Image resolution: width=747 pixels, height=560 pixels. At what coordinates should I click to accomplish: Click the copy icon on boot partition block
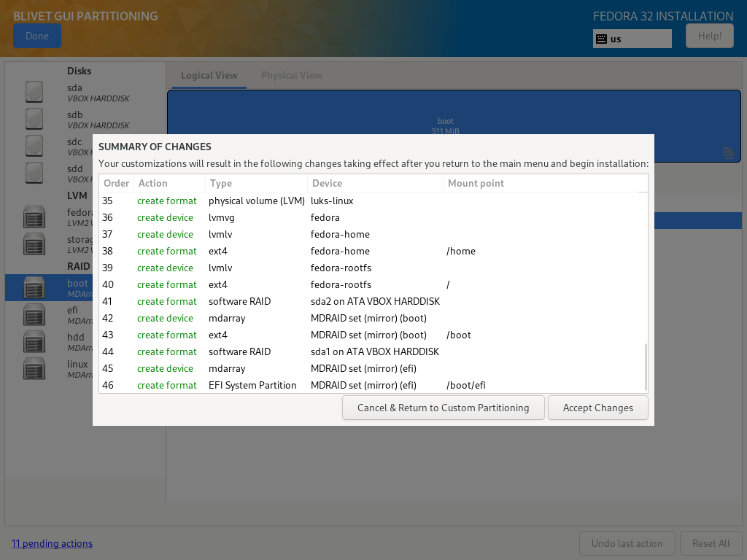pos(727,152)
